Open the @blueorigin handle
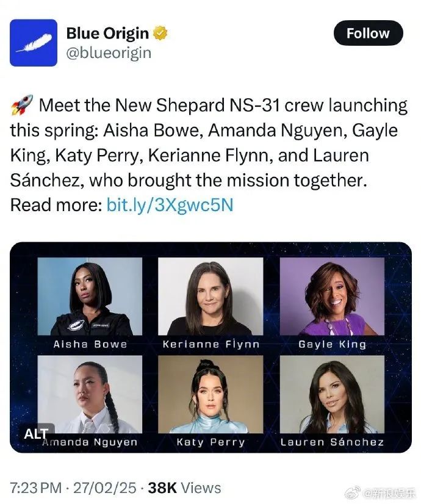 click(109, 53)
